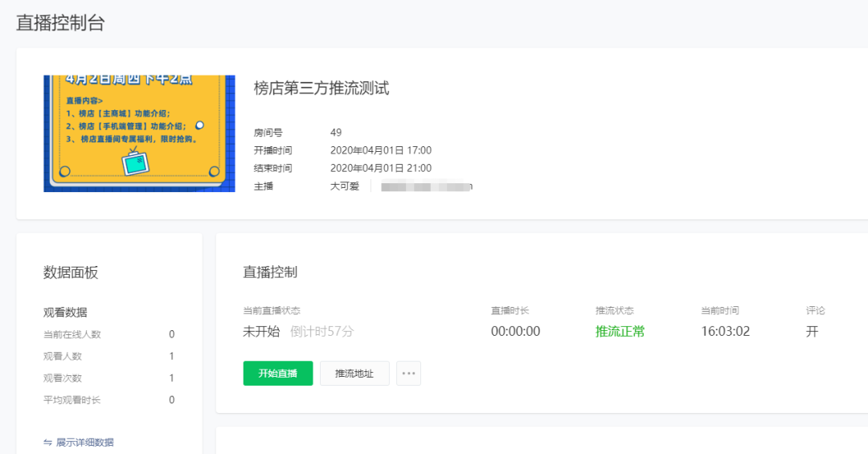Click the 当前在线人数 row label
Image resolution: width=868 pixels, height=454 pixels.
72,334
